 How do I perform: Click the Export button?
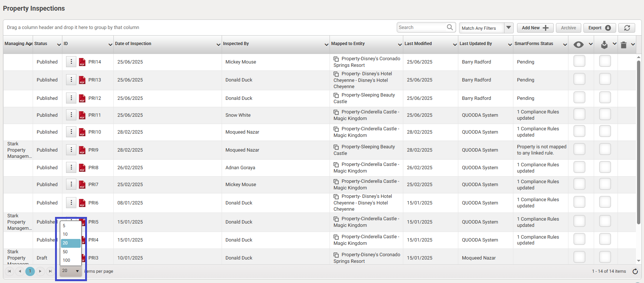pos(600,28)
